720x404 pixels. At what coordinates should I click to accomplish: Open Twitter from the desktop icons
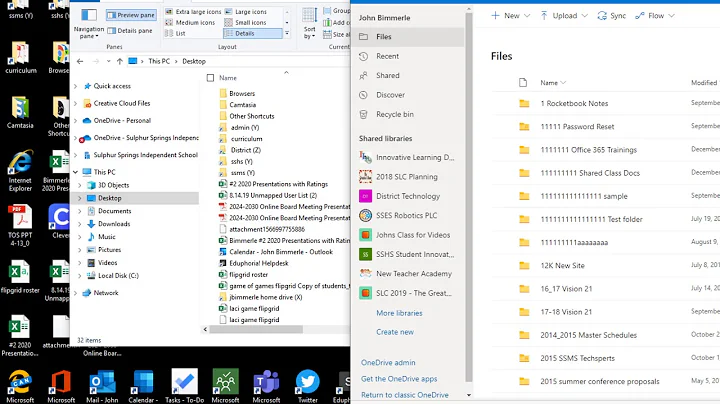click(x=308, y=387)
